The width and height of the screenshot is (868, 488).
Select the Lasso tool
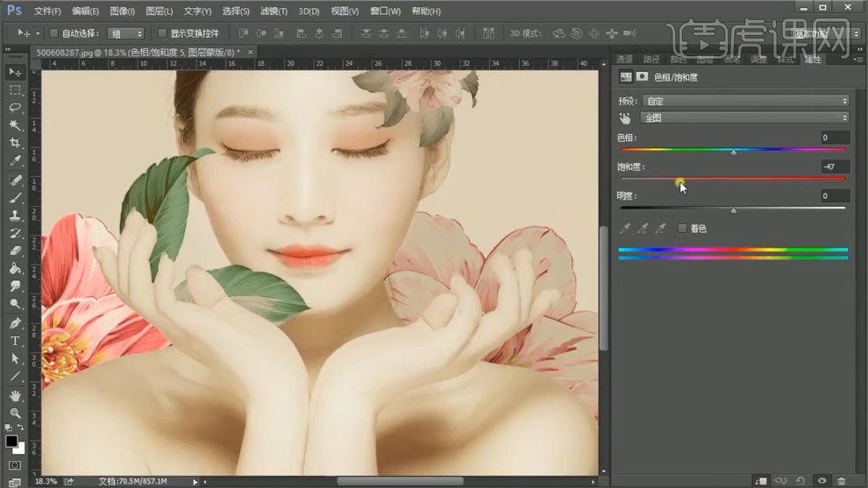[15, 107]
